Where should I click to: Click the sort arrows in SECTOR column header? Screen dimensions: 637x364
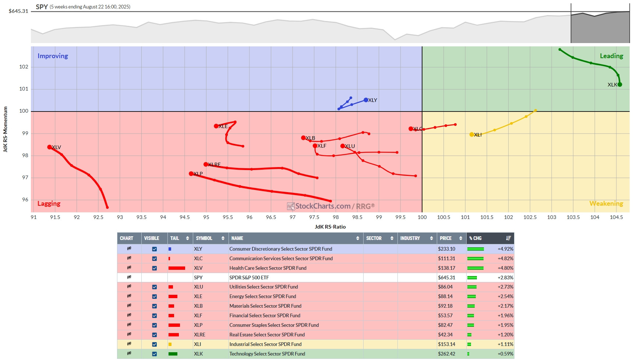[x=392, y=238]
